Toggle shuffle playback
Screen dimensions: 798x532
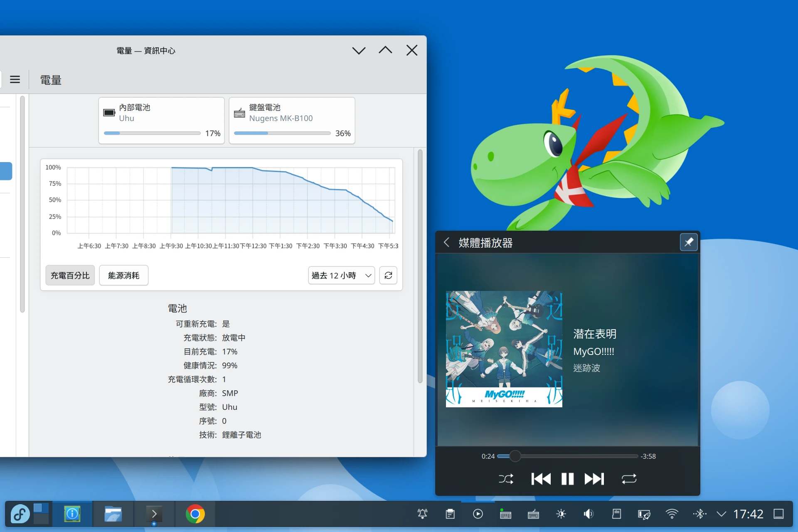coord(506,479)
